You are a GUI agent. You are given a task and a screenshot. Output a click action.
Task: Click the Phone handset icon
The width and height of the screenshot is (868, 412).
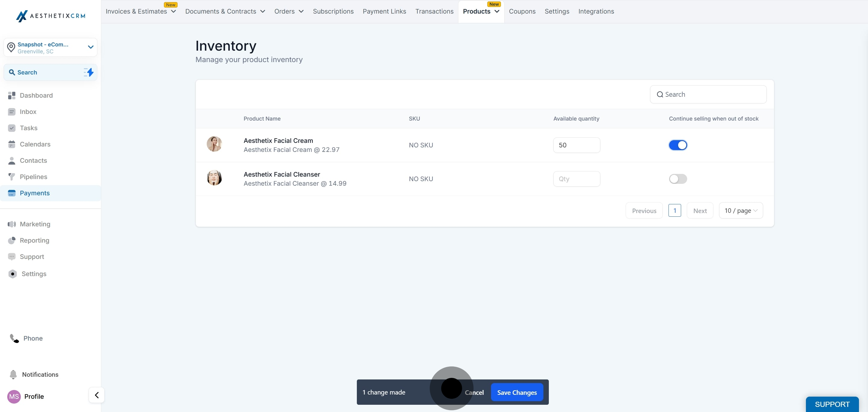click(x=14, y=338)
